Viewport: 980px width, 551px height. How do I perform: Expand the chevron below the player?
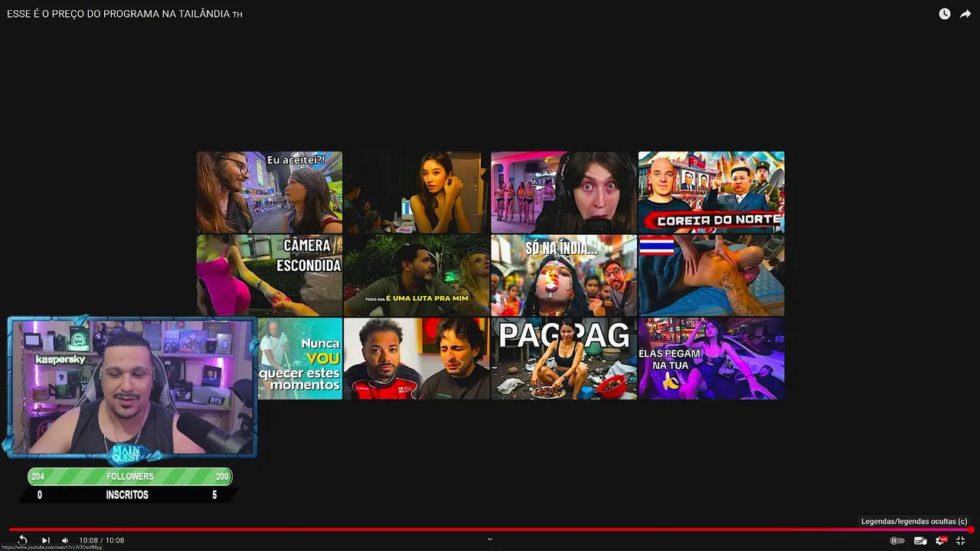[490, 540]
